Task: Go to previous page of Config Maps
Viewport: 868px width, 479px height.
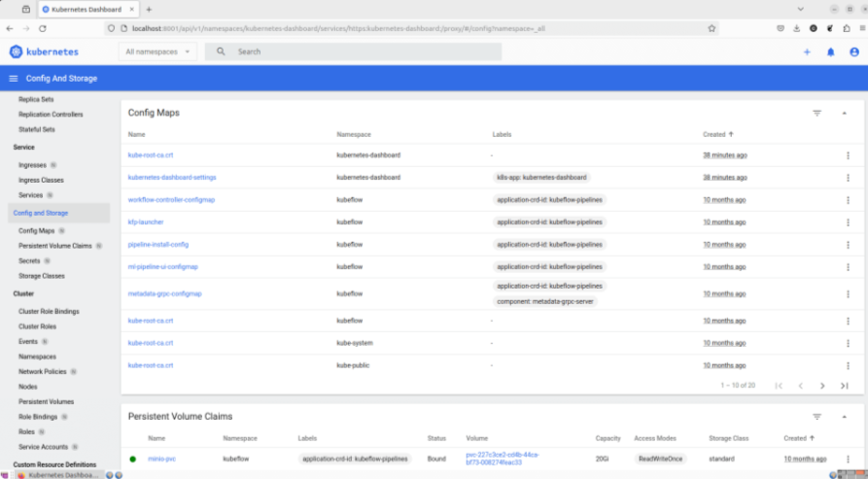Action: [x=801, y=386]
